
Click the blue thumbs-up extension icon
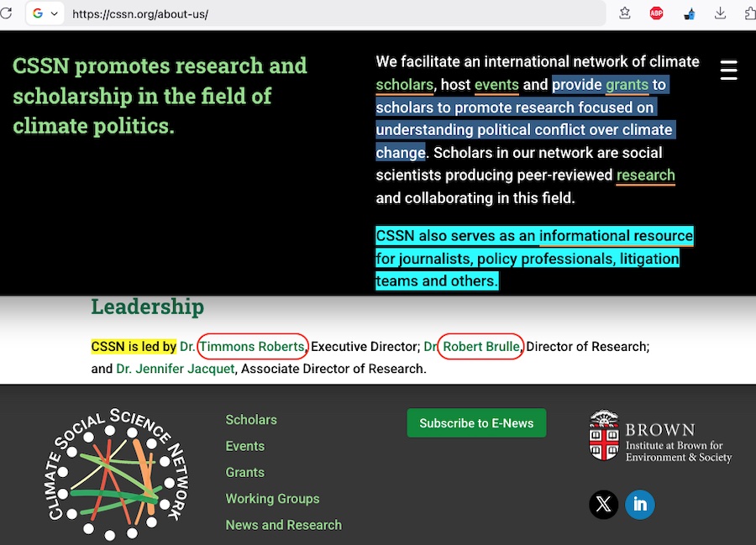coord(689,13)
